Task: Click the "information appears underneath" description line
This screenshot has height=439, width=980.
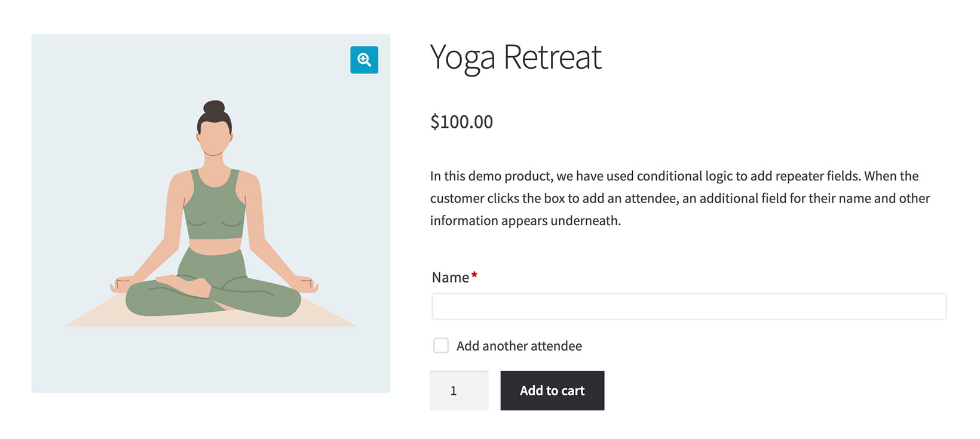Action: click(x=525, y=221)
